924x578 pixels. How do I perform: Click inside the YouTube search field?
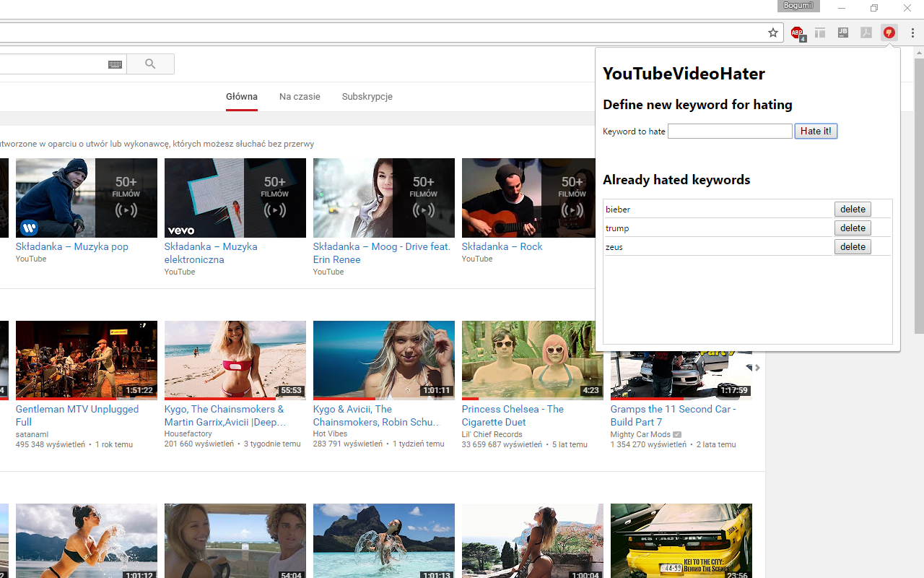(61, 64)
